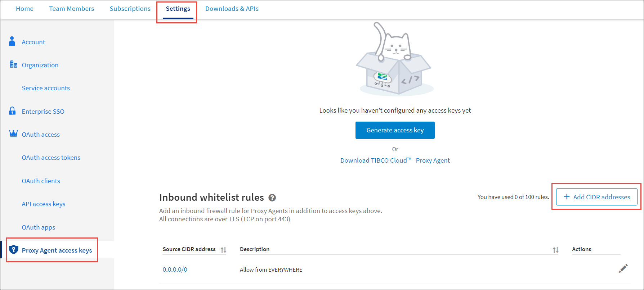Download TIBCO Cloud Proxy Agent link

(395, 160)
